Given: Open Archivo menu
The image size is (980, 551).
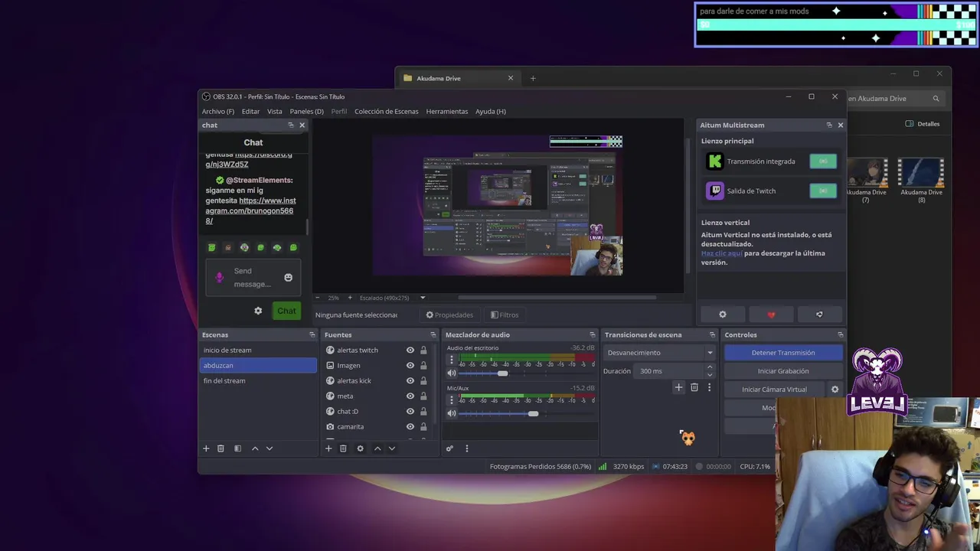Looking at the screenshot, I should pos(218,111).
